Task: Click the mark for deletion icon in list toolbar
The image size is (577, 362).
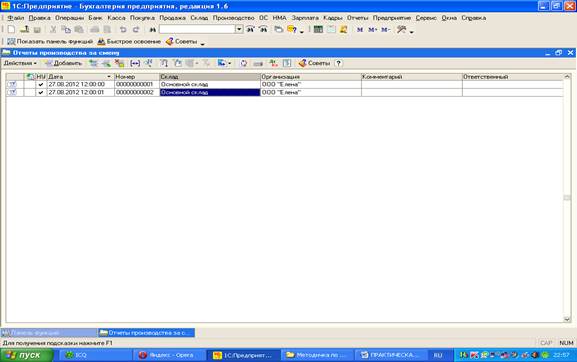Action: pos(119,63)
